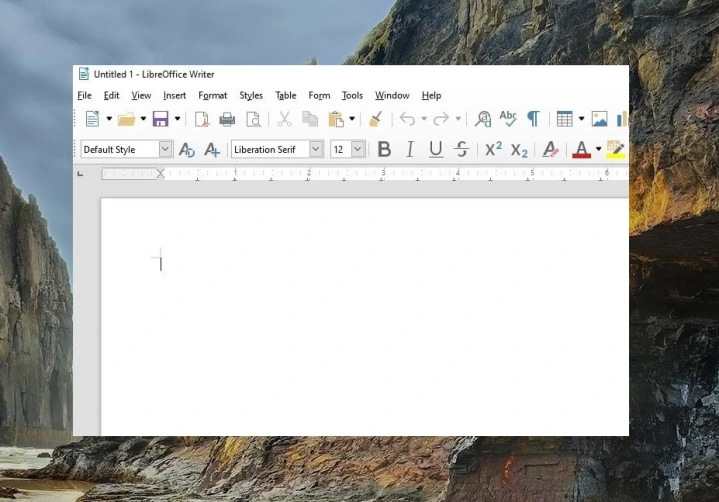Open Find and Replace tool
719x502 pixels.
[x=483, y=119]
